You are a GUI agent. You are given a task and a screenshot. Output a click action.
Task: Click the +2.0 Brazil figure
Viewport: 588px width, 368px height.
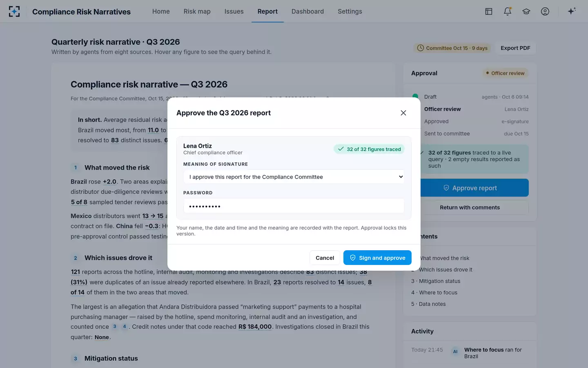pyautogui.click(x=109, y=182)
